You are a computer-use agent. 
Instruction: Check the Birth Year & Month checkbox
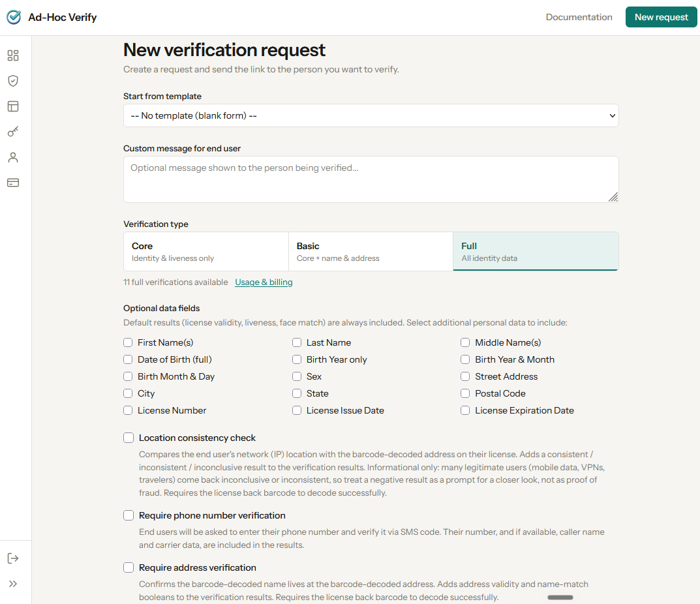click(465, 359)
